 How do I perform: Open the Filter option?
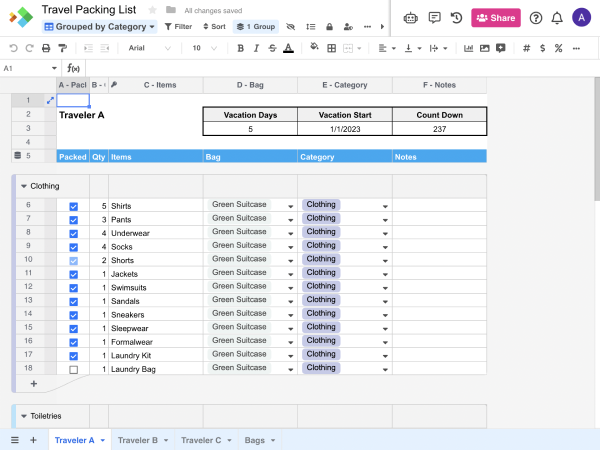tap(178, 27)
